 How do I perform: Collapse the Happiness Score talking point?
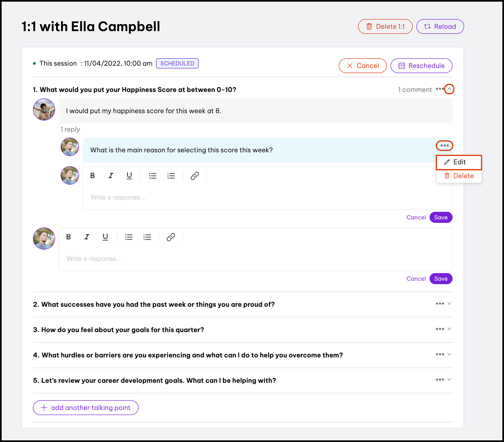click(x=449, y=89)
